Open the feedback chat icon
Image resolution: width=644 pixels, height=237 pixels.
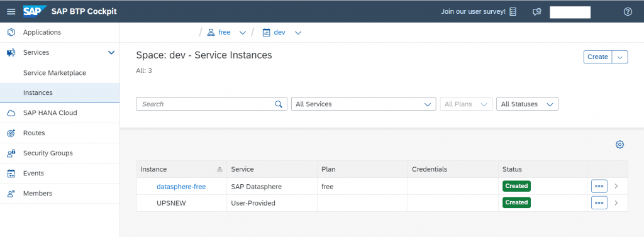coord(537,11)
